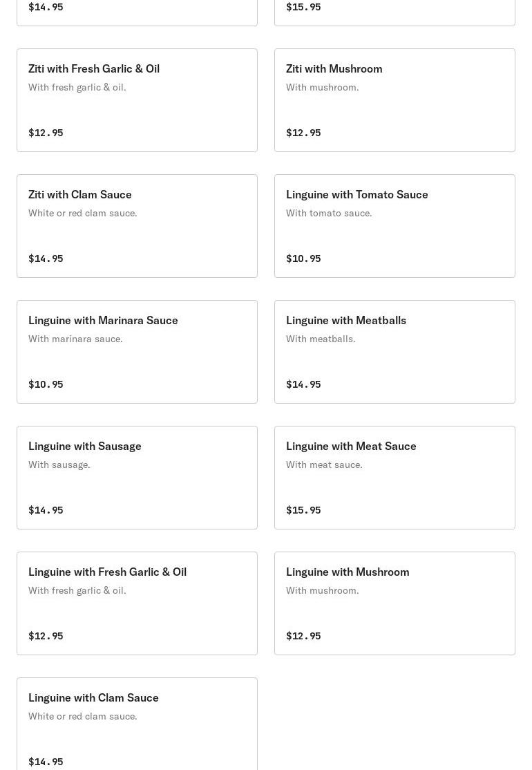Open the Ziti with Fresh Garlic & Oil item
The width and height of the screenshot is (532, 770).
click(x=137, y=100)
